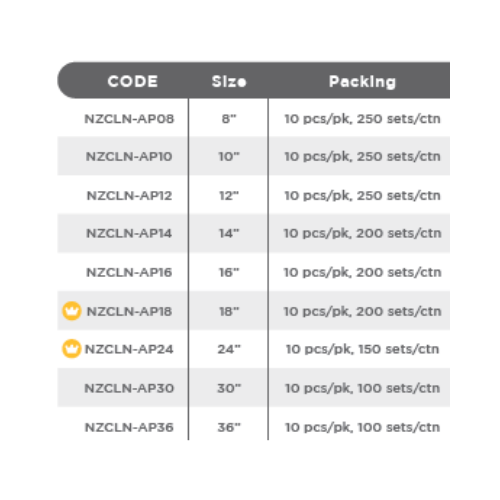Click packing cell for NZCLN-AP30 row
The image size is (500, 500).
point(362,388)
